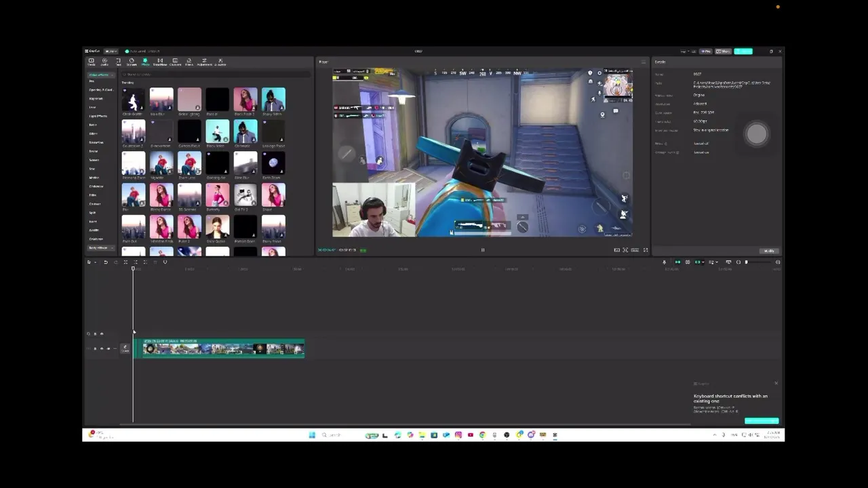Click the Redo icon

(116, 262)
